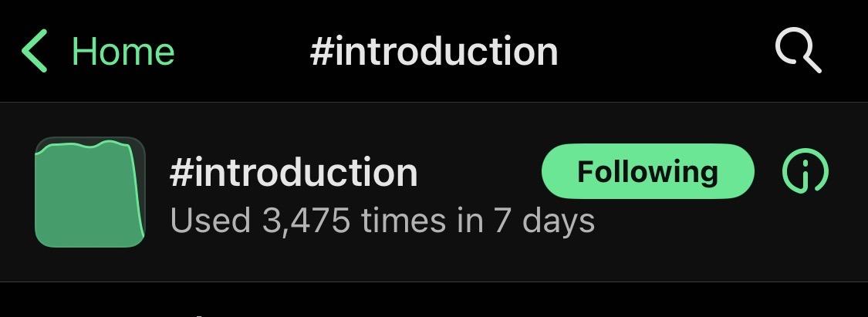Click the search icon in the top bar

797,52
